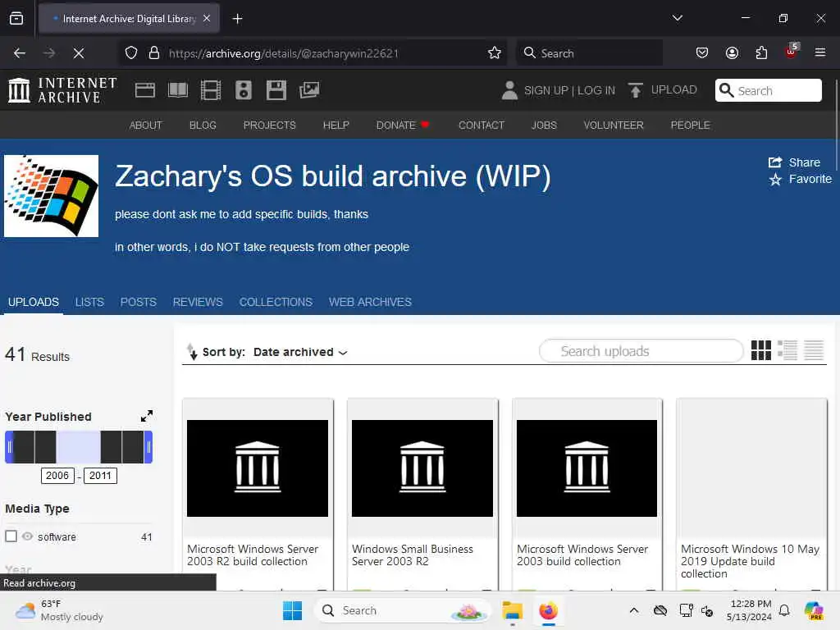
Task: Open the Projects link
Action: coord(269,125)
